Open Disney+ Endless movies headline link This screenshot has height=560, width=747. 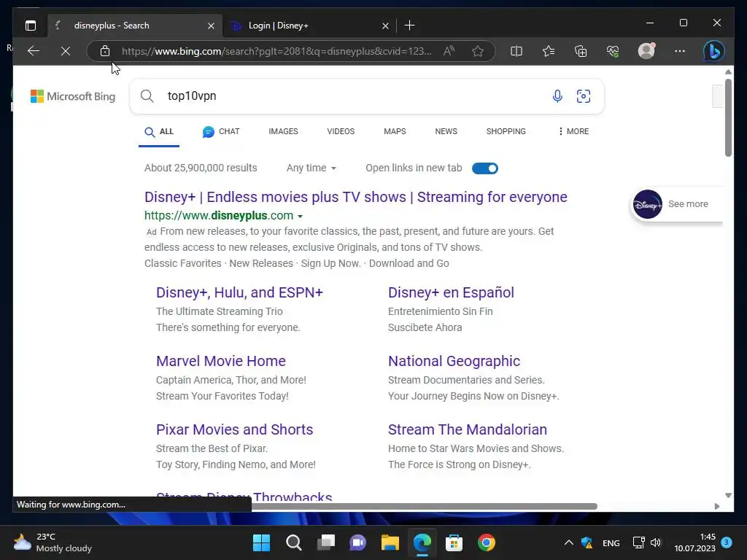[355, 197]
